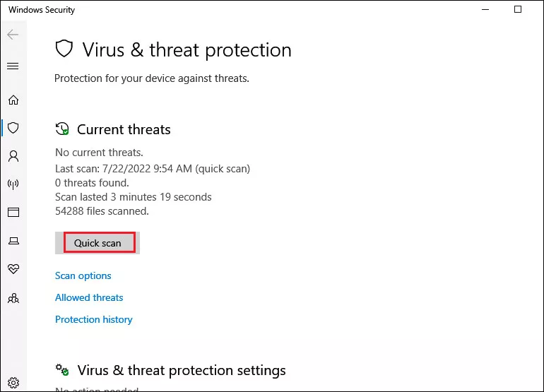
Task: Open Account protection person icon
Action: [13, 156]
